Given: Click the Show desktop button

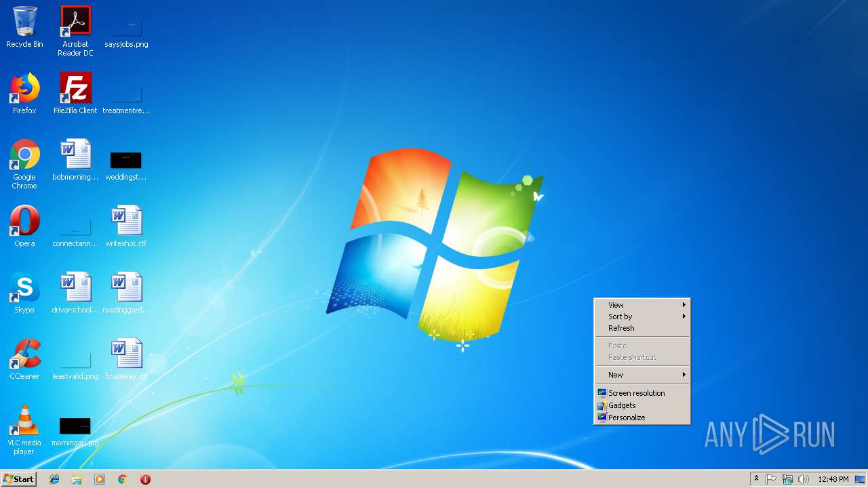Looking at the screenshot, I should point(861,479).
